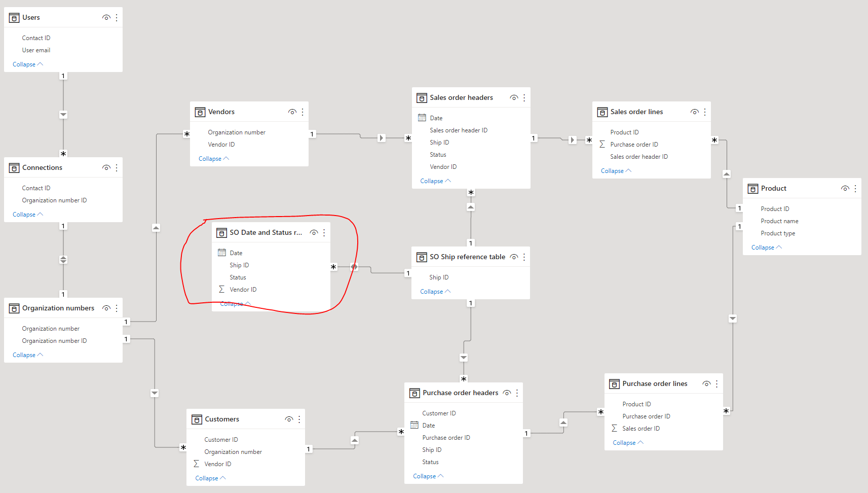The height and width of the screenshot is (493, 868).
Task: Click the SO Ship reference table icon
Action: [x=422, y=257]
